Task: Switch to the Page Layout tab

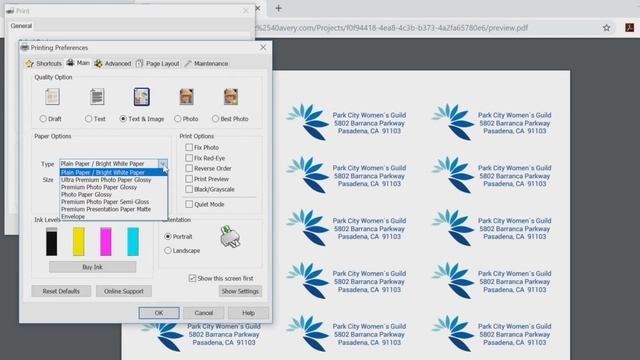Action: 157,63
